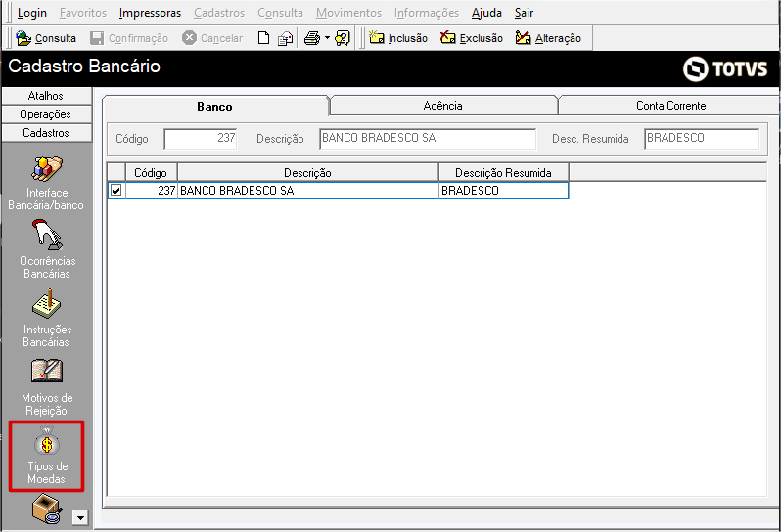Click the Desc. Resumida input field
781x532 pixels.
702,138
